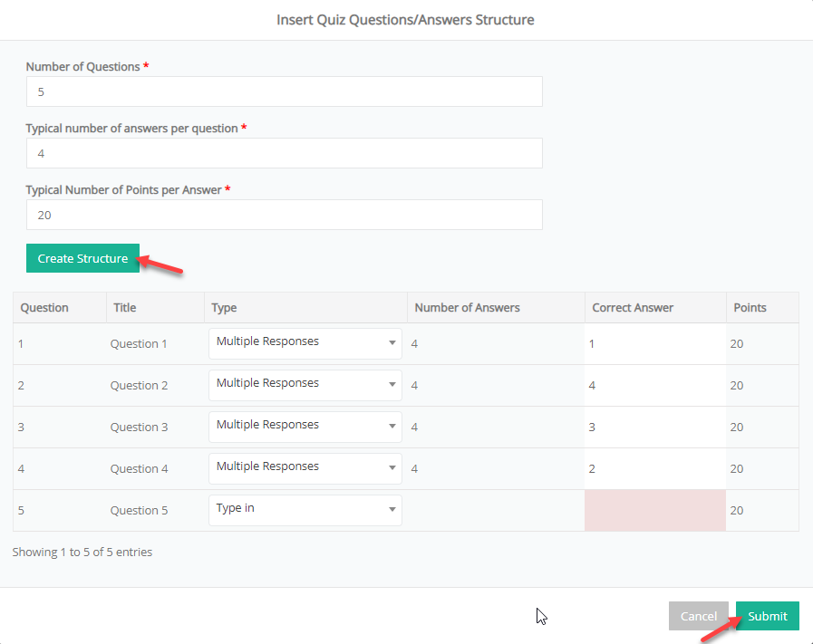The width and height of the screenshot is (813, 644).
Task: Edit Correct Answer cell for Question 2
Action: [655, 386]
